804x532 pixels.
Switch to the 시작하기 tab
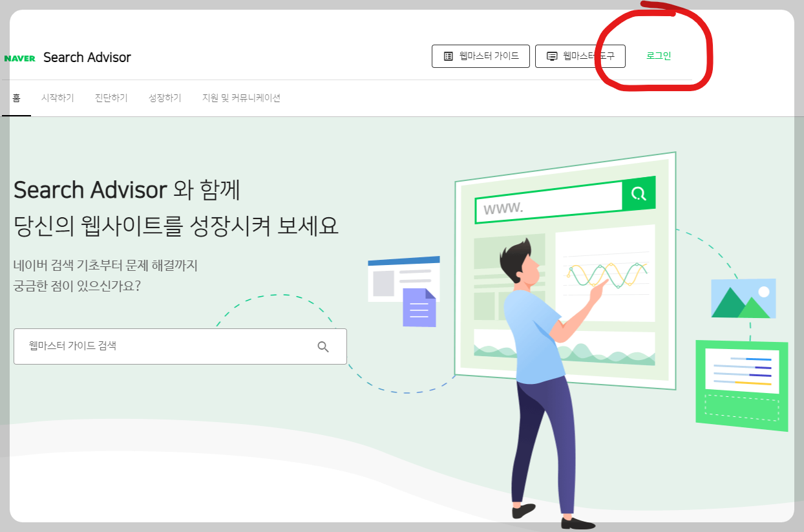point(58,98)
